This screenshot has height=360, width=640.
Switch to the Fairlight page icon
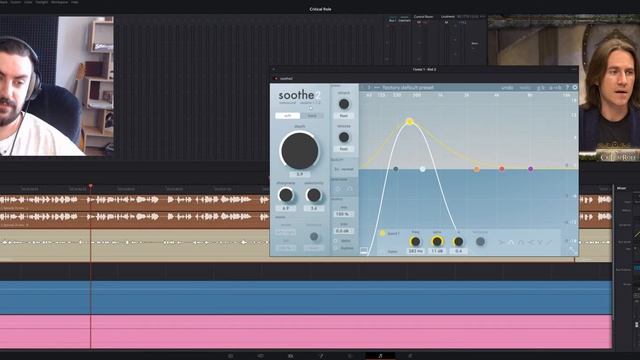point(380,356)
